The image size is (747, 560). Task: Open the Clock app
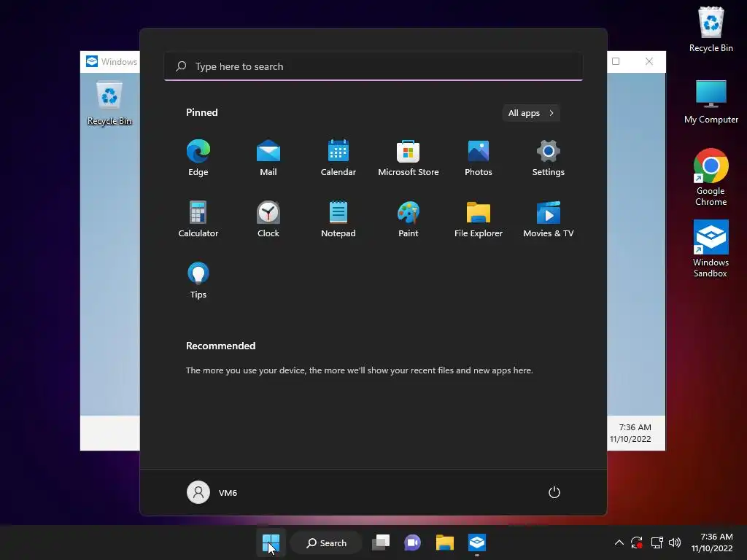click(x=268, y=219)
